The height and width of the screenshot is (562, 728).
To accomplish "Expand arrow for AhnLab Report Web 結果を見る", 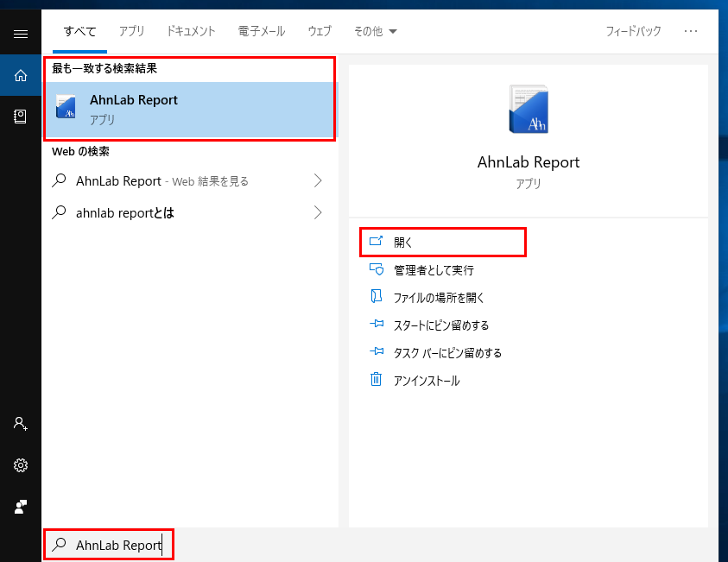I will click(318, 180).
